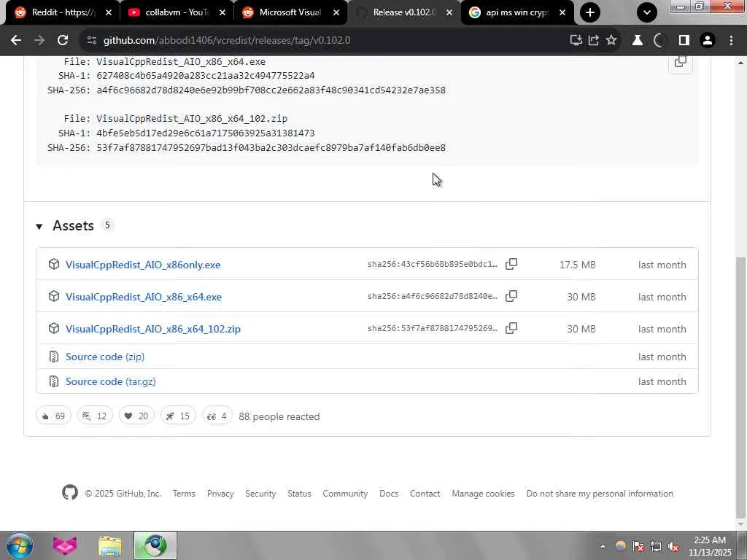Bookmark this page with the star icon
Image resolution: width=747 pixels, height=560 pixels.
click(x=611, y=41)
